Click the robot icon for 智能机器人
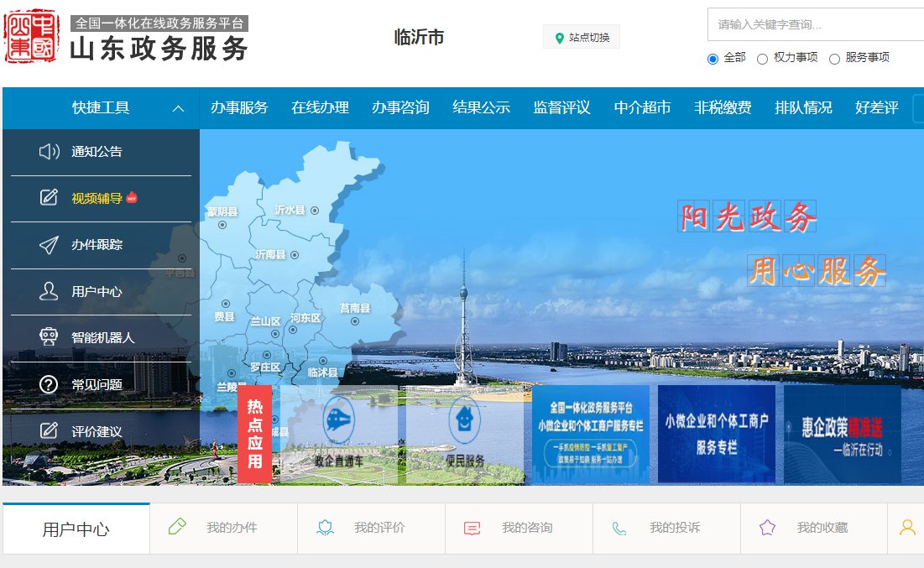Viewport: 924px width, 568px height. tap(49, 337)
